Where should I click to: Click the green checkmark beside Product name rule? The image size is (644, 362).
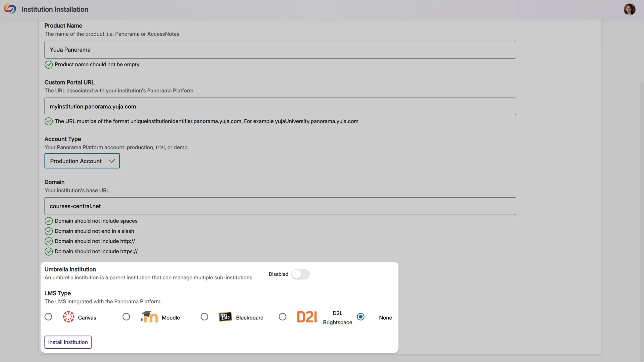[49, 65]
